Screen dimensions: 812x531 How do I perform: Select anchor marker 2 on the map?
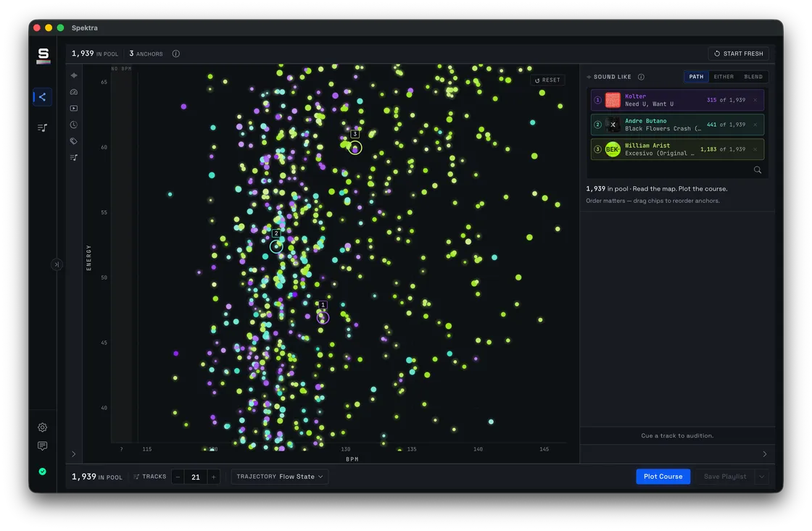[x=276, y=246]
